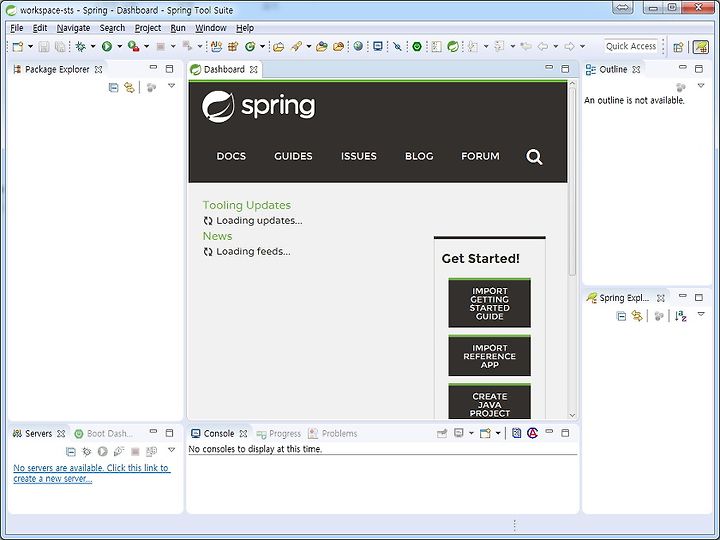Viewport: 720px width, 540px height.
Task: Open Spring Explorer view menu triangle
Action: (701, 315)
